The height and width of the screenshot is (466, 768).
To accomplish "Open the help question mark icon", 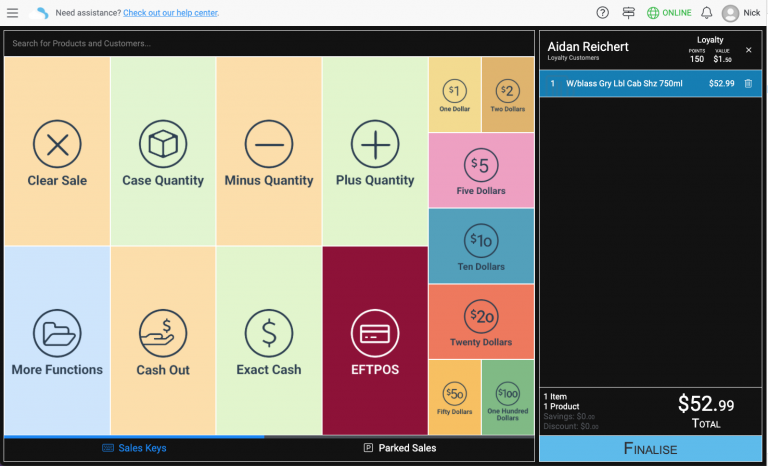I will coord(602,13).
